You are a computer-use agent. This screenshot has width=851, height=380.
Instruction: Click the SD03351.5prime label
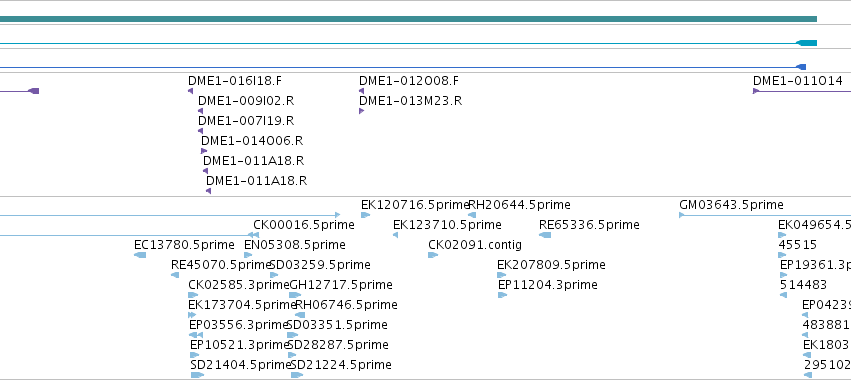click(337, 325)
